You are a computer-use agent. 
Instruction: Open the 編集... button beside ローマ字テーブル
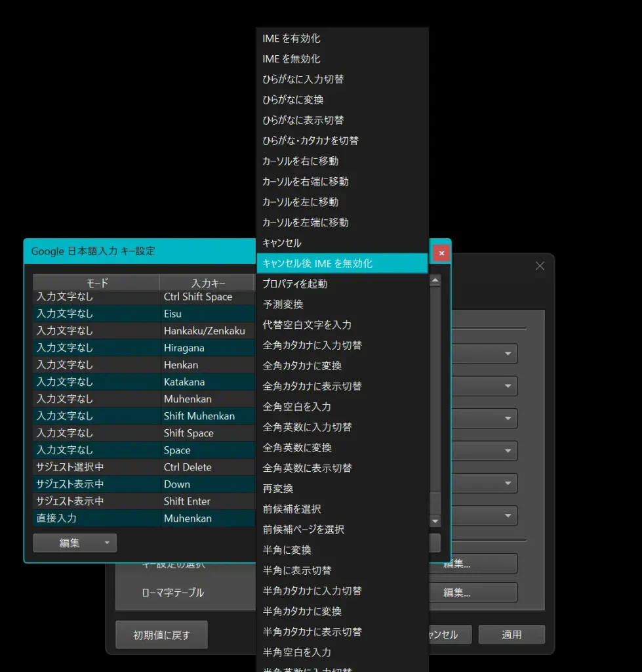(x=473, y=593)
